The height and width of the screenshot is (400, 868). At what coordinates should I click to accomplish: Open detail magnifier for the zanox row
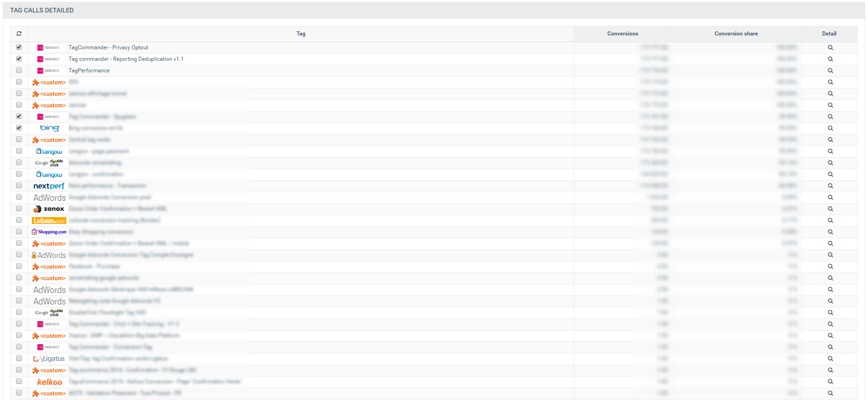(830, 209)
